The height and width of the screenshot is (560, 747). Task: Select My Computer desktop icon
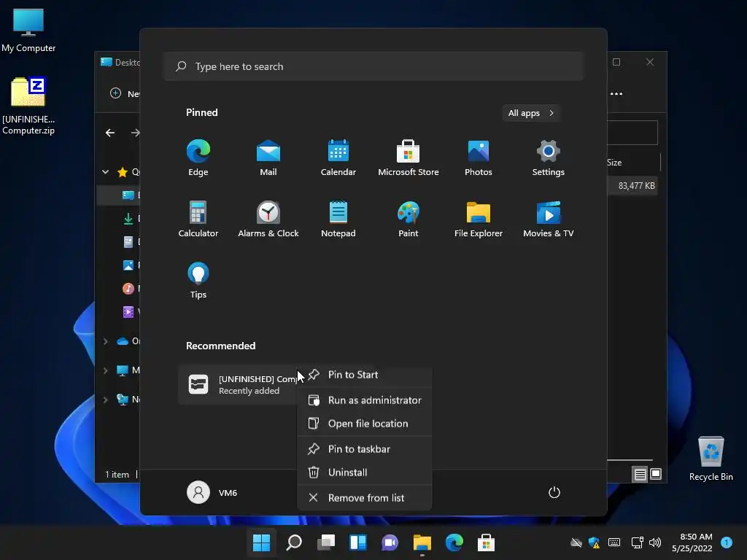[28, 31]
